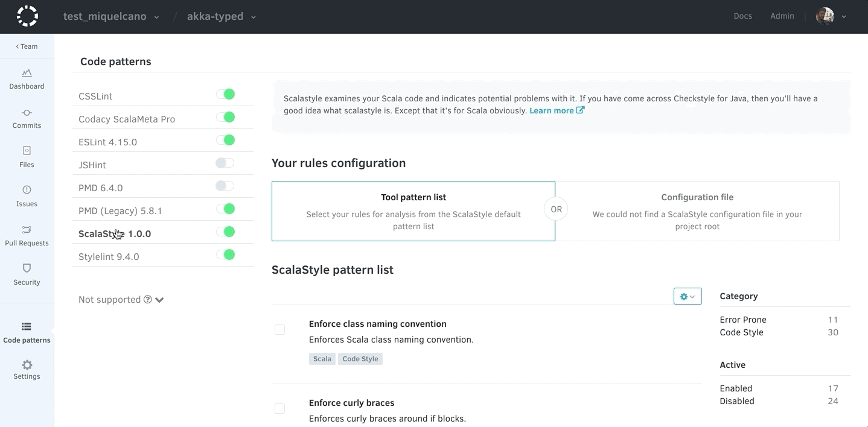Open the Commits icon in sidebar

click(27, 113)
